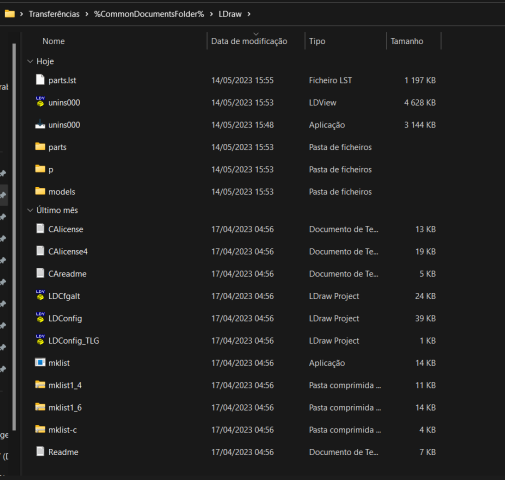505x480 pixels.
Task: Collapse the Último mês group
Action: (x=30, y=210)
